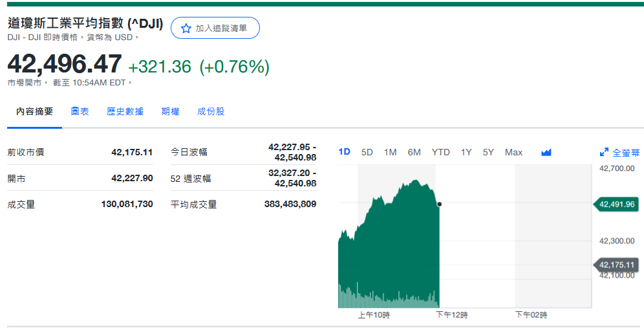The height and width of the screenshot is (332, 644).
Task: Select 1D chart range
Action: [345, 152]
